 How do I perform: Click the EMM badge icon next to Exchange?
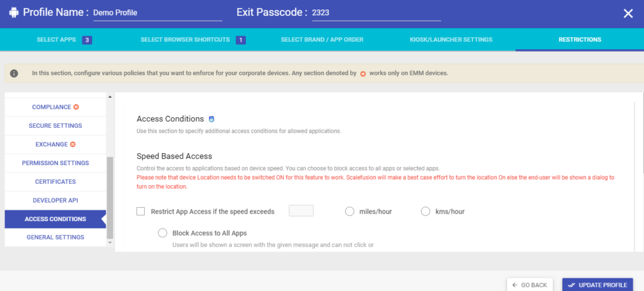73,144
